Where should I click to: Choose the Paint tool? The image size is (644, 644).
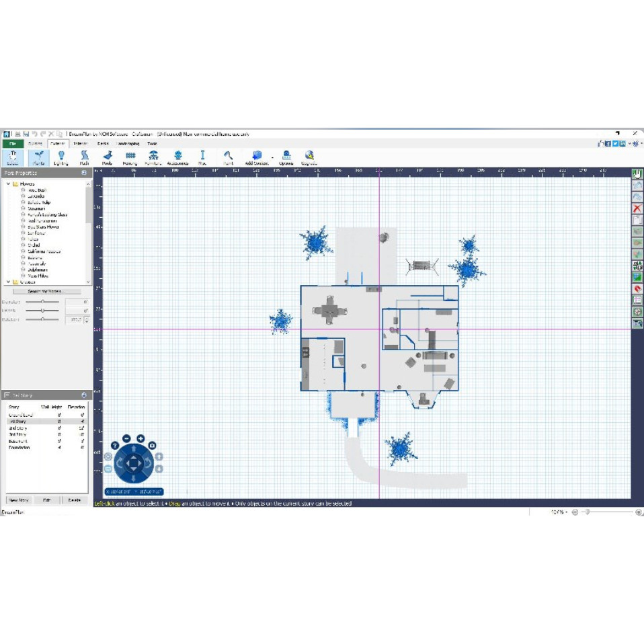tap(229, 158)
